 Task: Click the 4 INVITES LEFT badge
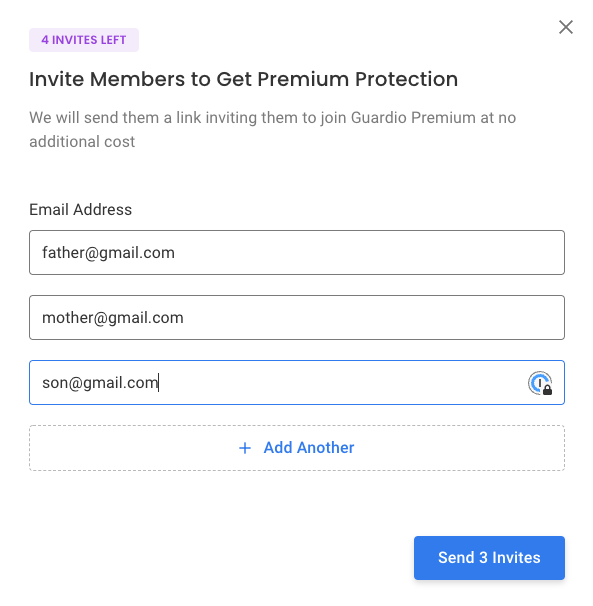[x=84, y=40]
